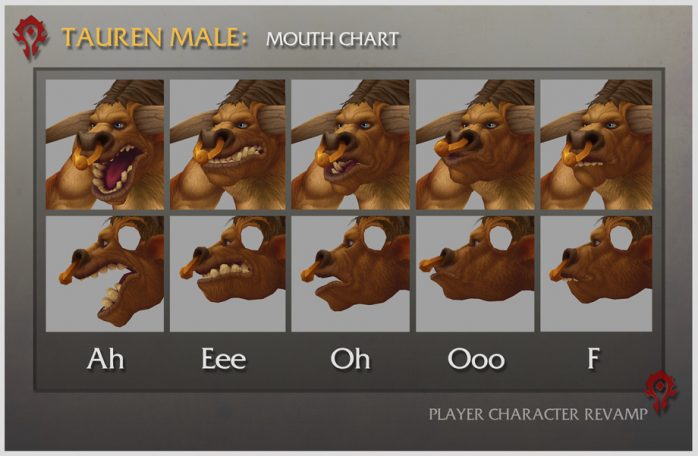Select the front-view F mouth thumbnail
Viewport: 698px width, 456px height.
(x=597, y=145)
